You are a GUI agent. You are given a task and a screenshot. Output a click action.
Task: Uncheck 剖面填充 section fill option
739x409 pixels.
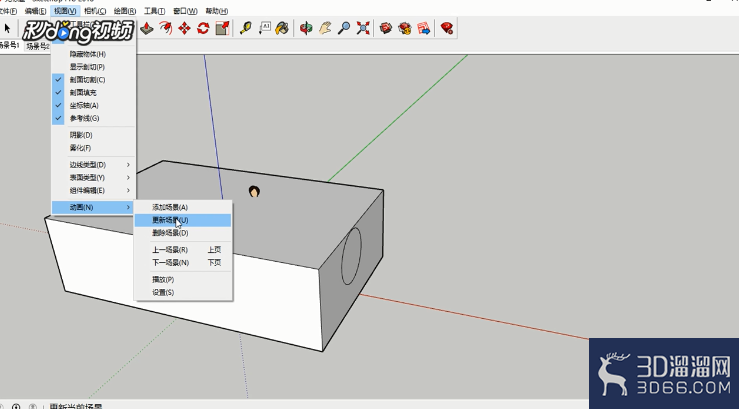(93, 92)
